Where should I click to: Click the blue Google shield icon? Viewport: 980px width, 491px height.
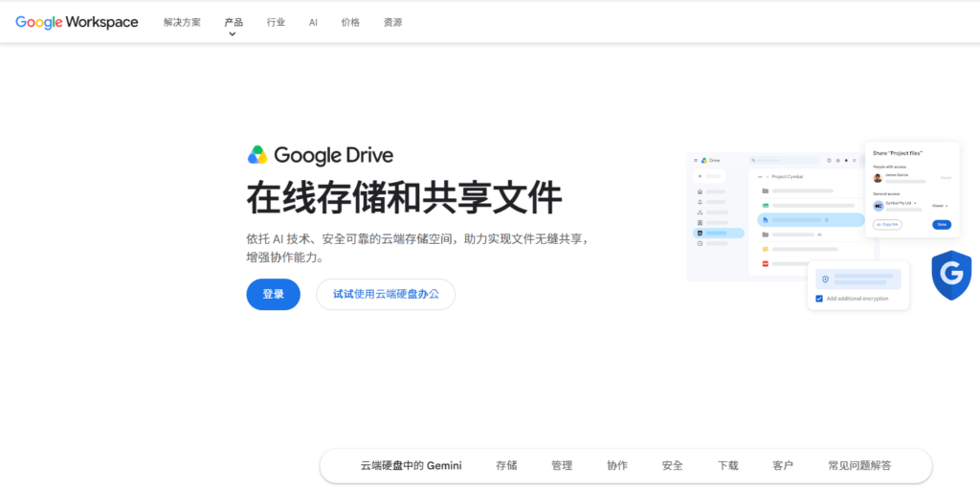click(x=951, y=276)
